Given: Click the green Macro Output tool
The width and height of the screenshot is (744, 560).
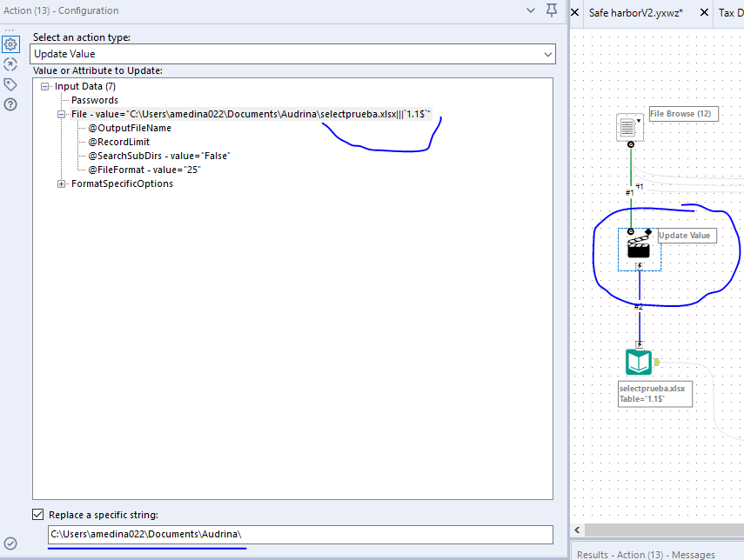Looking at the screenshot, I should [639, 362].
